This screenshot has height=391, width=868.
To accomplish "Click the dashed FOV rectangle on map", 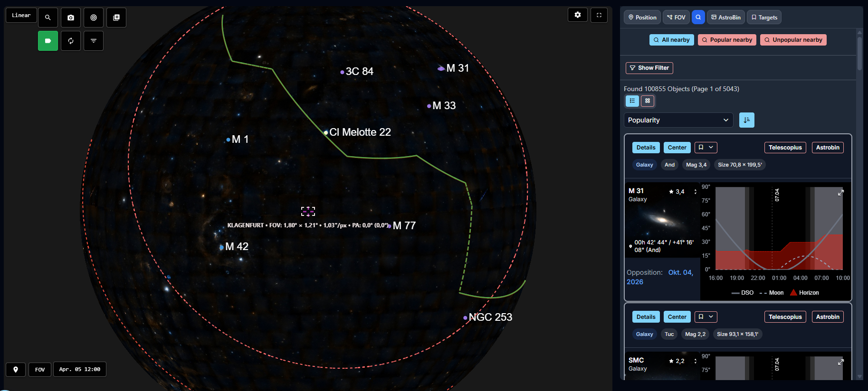I will click(308, 211).
